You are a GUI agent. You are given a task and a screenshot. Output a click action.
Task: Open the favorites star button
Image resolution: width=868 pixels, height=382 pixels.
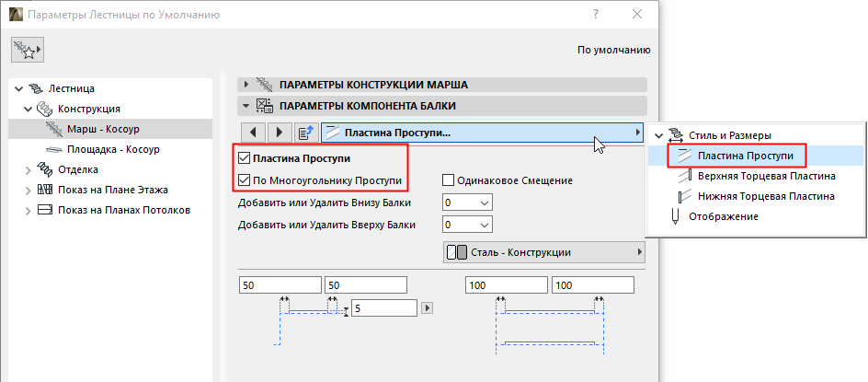28,51
